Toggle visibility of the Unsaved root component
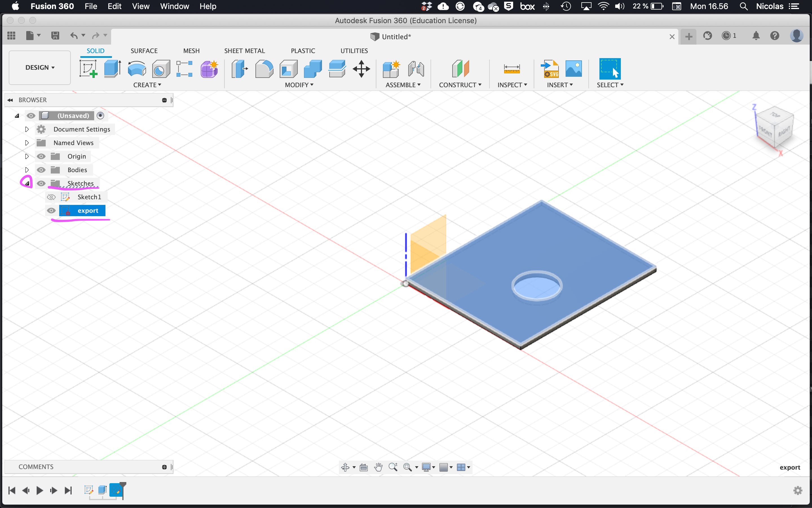Image resolution: width=812 pixels, height=508 pixels. (31, 116)
